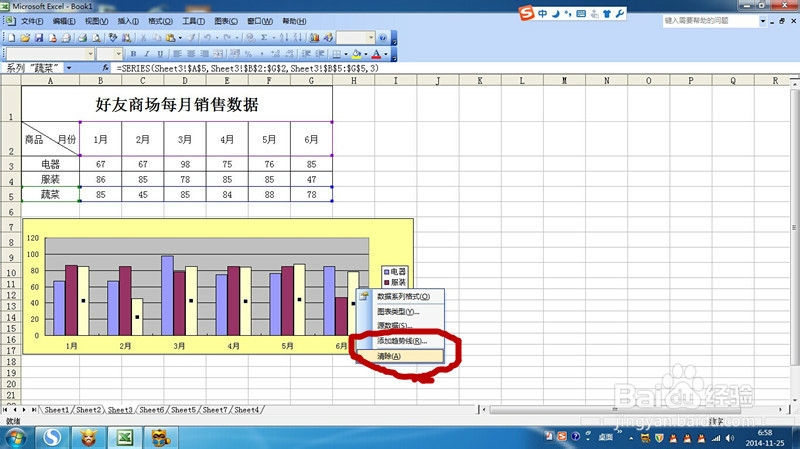Click the Excel taskbar button

click(x=124, y=438)
